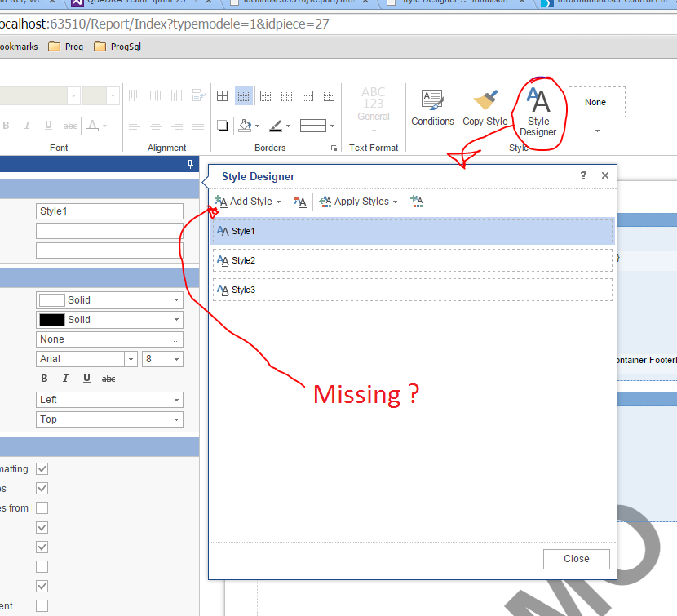Click the align center icon in Alignment

(156, 126)
